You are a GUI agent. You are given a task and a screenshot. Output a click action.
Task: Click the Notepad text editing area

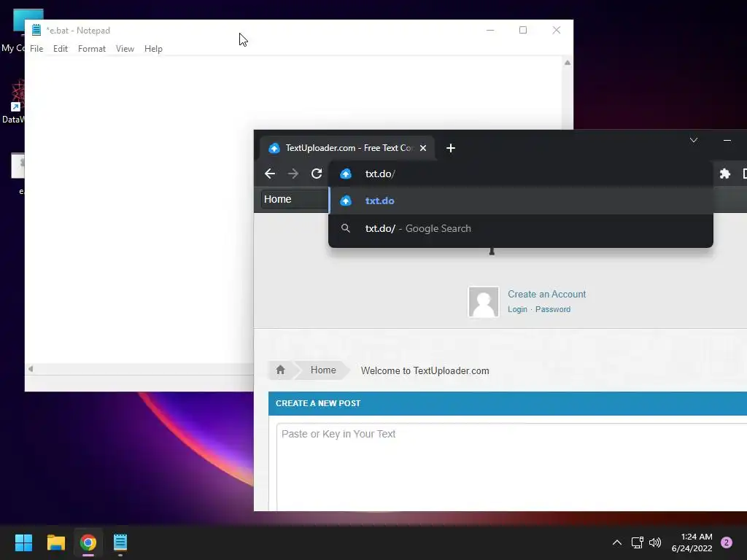click(x=139, y=209)
